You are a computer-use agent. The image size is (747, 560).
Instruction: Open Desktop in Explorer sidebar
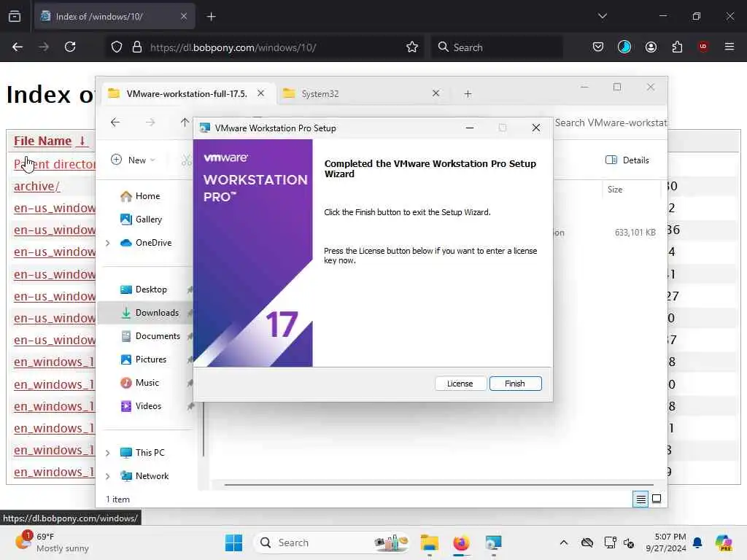(150, 289)
